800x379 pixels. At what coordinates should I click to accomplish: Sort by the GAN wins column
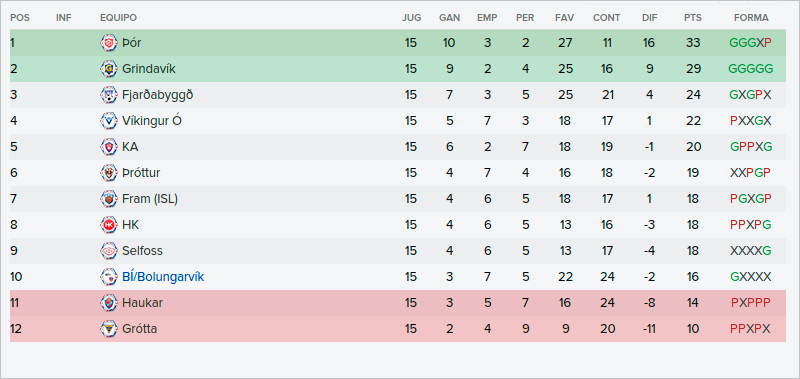pyautogui.click(x=449, y=18)
